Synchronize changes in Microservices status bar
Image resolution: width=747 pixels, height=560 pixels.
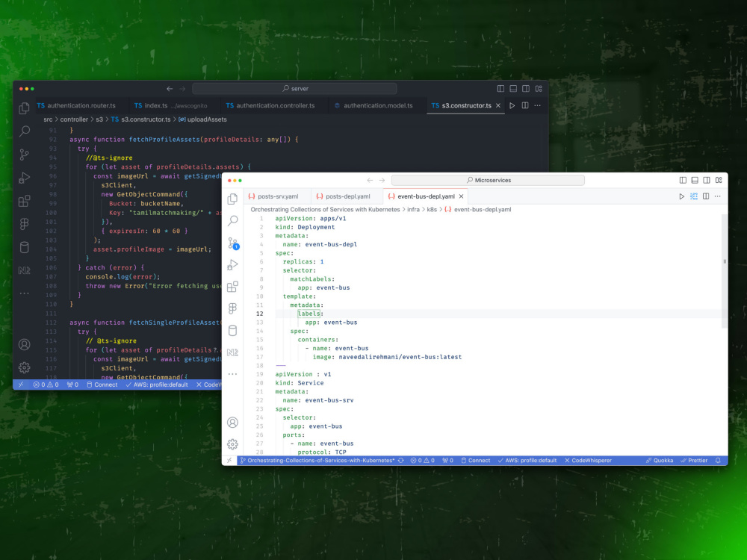[x=401, y=461]
